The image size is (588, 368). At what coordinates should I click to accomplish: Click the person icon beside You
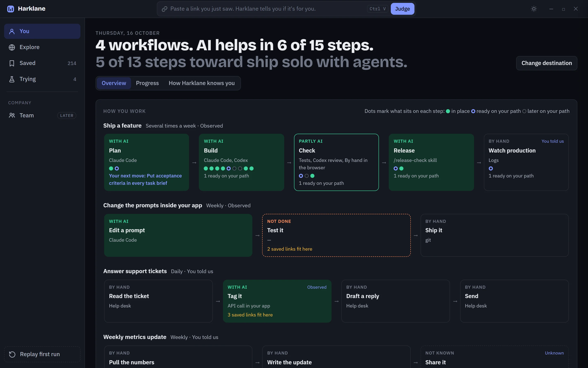tap(12, 31)
